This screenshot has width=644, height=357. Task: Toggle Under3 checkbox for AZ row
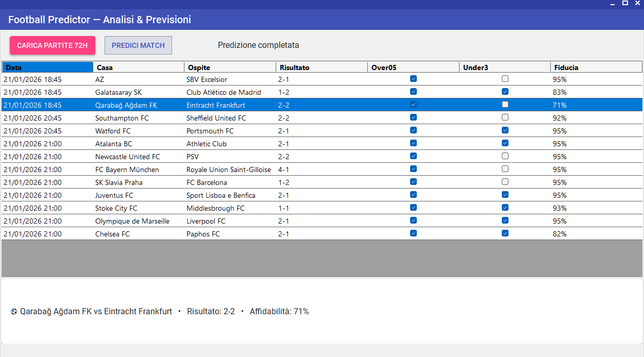click(505, 79)
